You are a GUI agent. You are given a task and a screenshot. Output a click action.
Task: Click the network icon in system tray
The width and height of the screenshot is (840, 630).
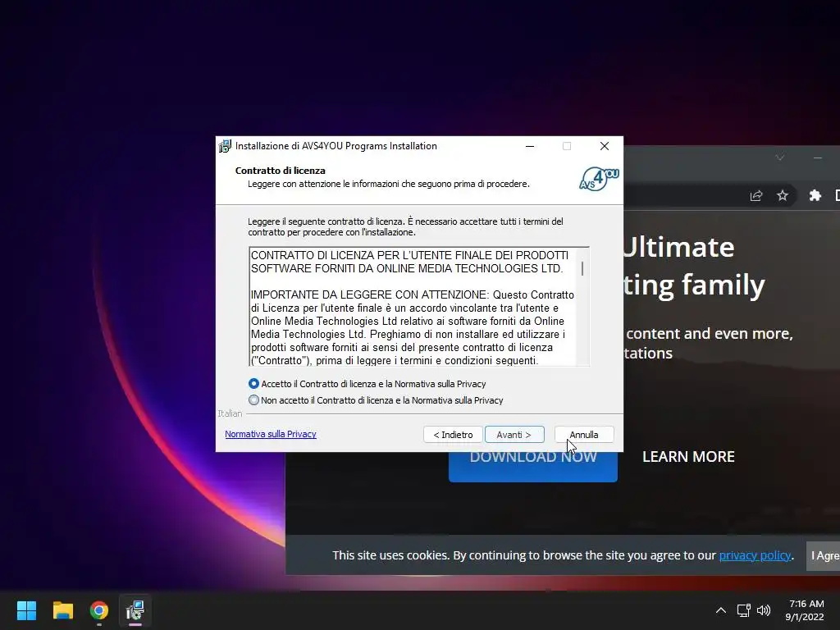coord(743,610)
